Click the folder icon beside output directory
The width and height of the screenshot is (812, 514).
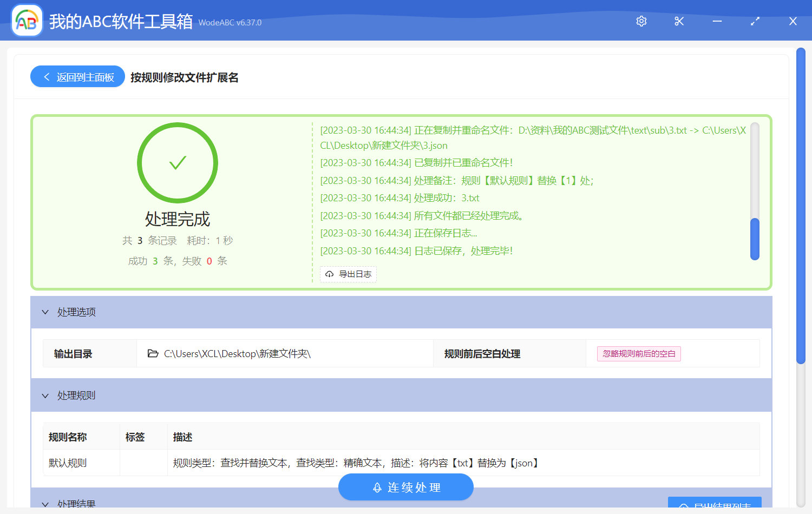click(x=153, y=353)
